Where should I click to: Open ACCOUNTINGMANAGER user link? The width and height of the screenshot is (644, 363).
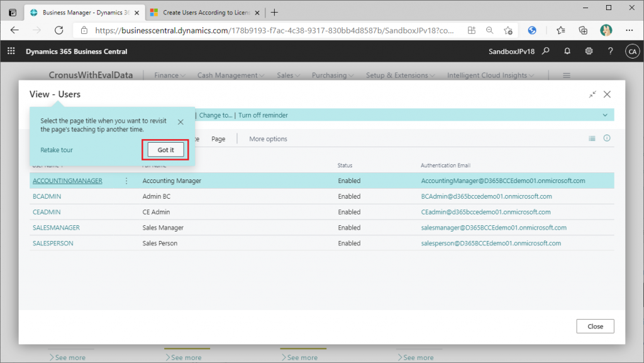[67, 181]
